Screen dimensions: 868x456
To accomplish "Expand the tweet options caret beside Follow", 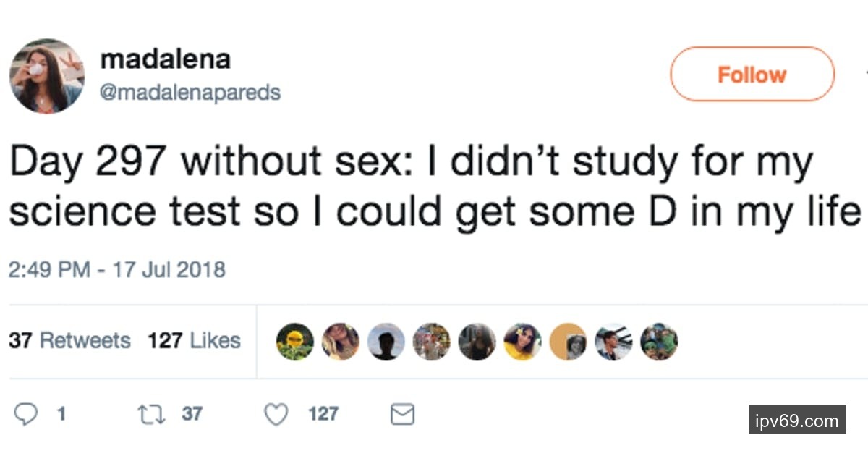I will [865, 72].
